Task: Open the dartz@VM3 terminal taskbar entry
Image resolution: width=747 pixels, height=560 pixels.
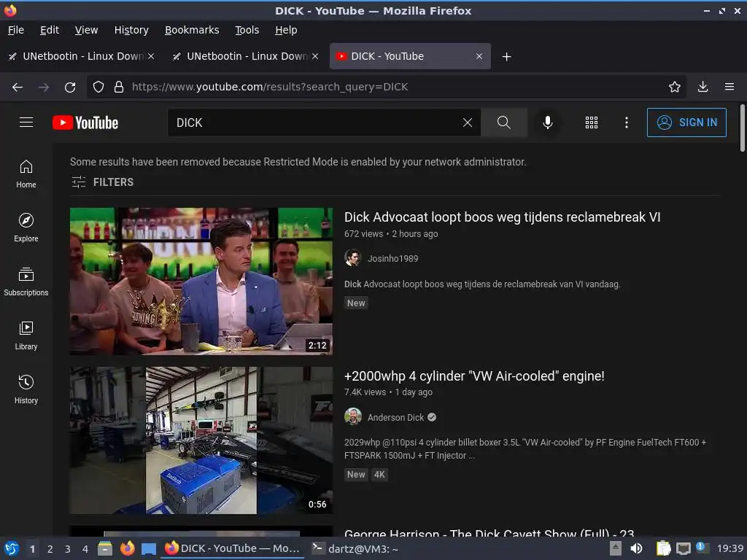Action: [355, 548]
